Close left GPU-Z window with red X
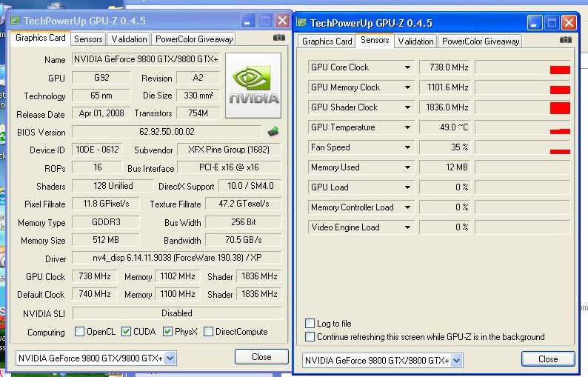This screenshot has width=588, height=377. tap(282, 21)
